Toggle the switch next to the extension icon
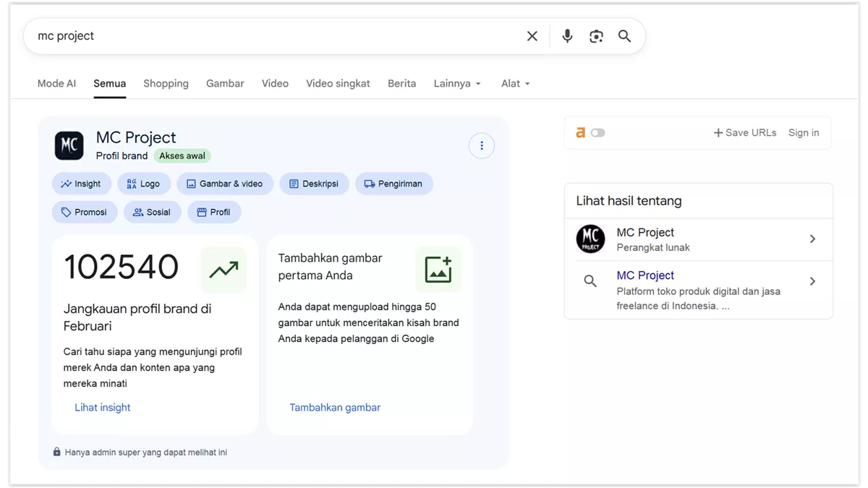868x488 pixels. (x=597, y=132)
